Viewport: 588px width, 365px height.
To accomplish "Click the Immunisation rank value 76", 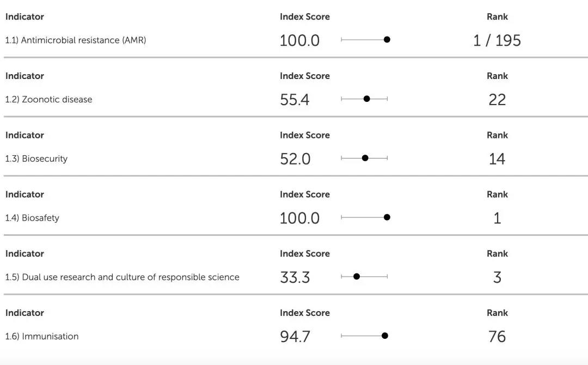I will pyautogui.click(x=497, y=337).
